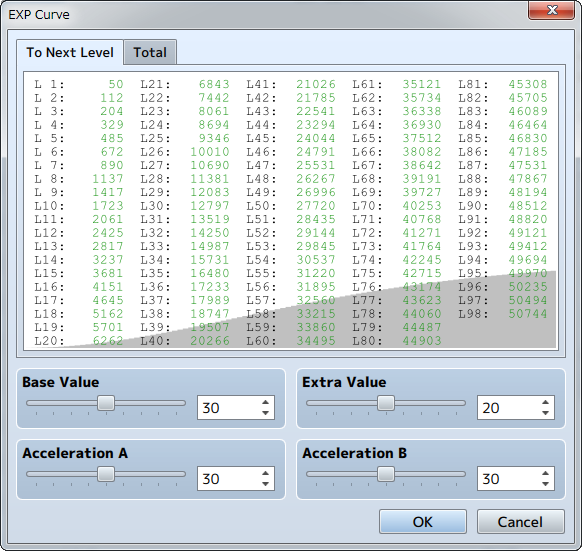The height and width of the screenshot is (551, 582).
Task: Close the EXP Curve window
Action: 552,10
